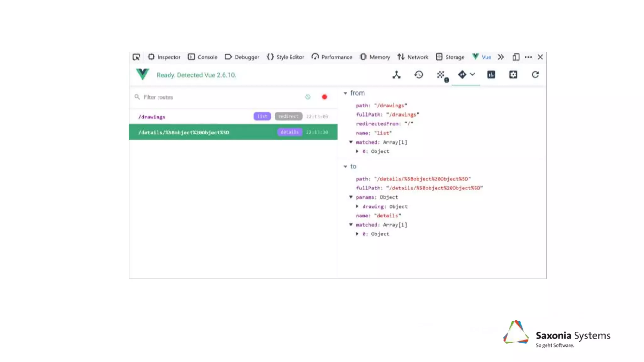Click the to fullPath value "/details/%5Bobject%20Object%5D"
Image resolution: width=644 pixels, height=362 pixels.
pyautogui.click(x=435, y=188)
